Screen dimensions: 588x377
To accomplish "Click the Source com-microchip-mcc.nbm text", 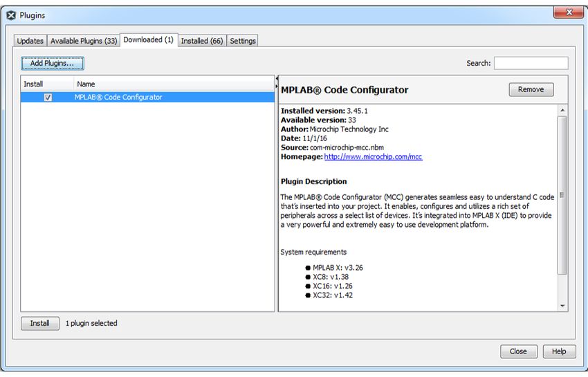I will tap(332, 147).
